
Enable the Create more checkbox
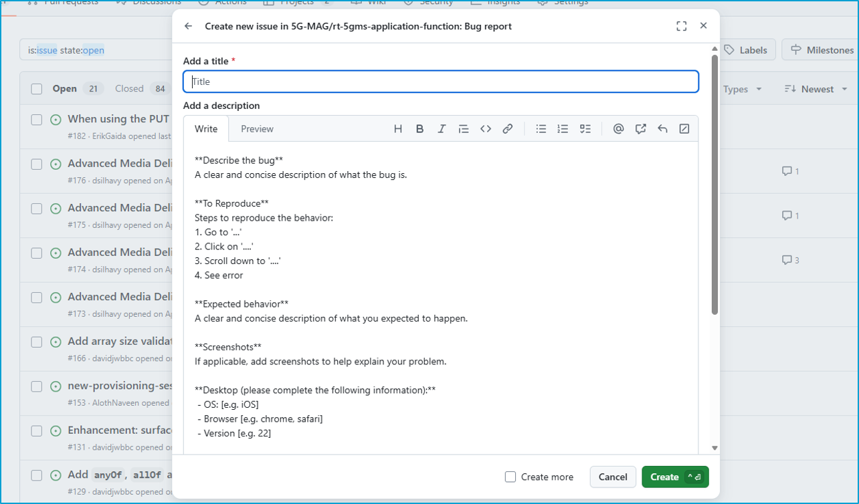coord(510,477)
